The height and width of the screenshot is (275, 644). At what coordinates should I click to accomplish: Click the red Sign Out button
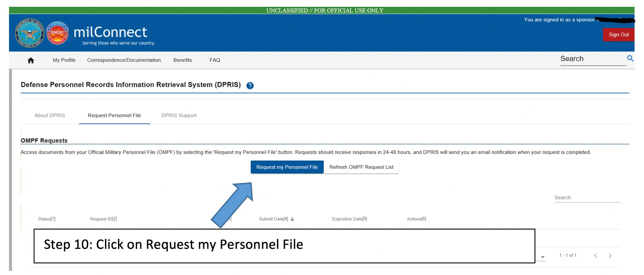point(619,35)
